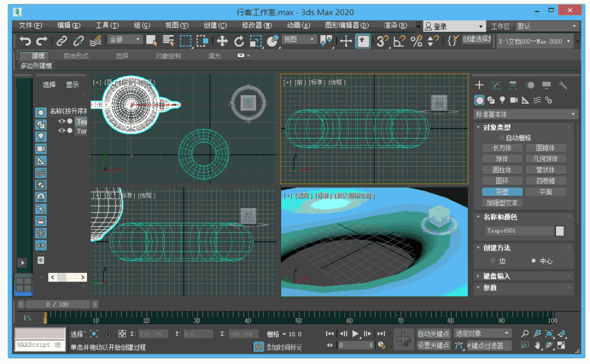Screen dimensions: 590x364
Task: Select the 边 creation method radio
Action: click(493, 260)
